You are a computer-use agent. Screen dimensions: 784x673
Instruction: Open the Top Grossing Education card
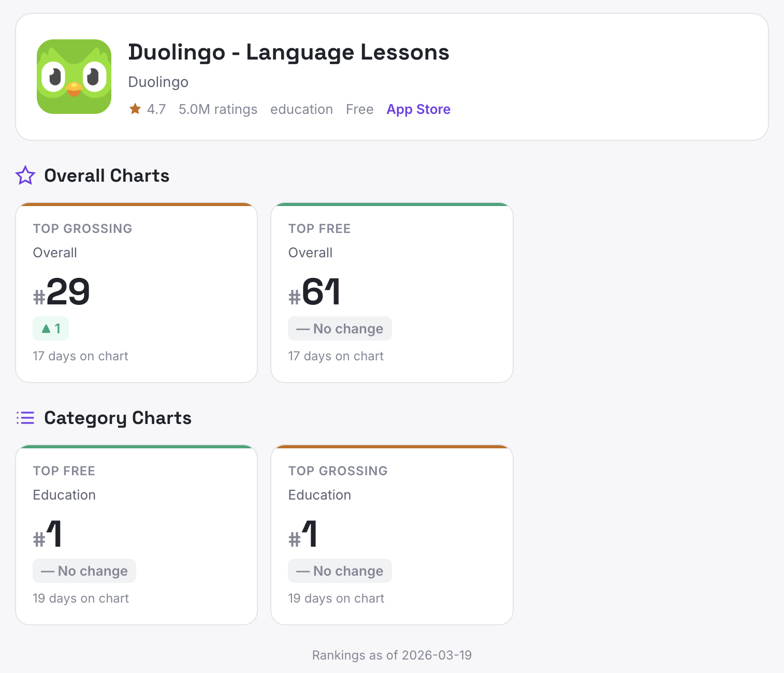coord(392,535)
